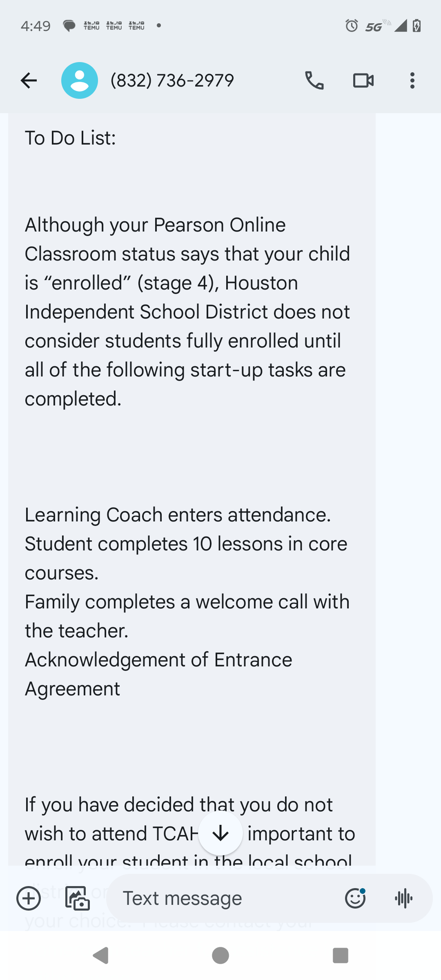Tap the back arrow to exit conversation

point(29,80)
